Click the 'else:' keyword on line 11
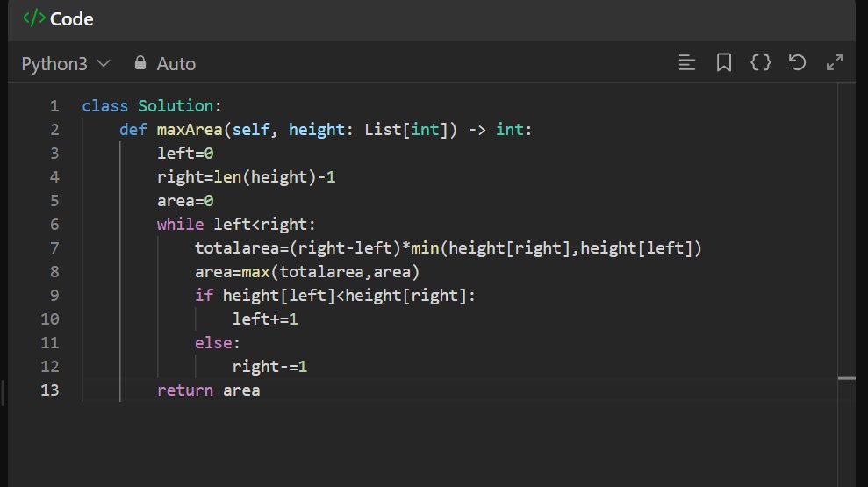868x487 pixels. (218, 342)
